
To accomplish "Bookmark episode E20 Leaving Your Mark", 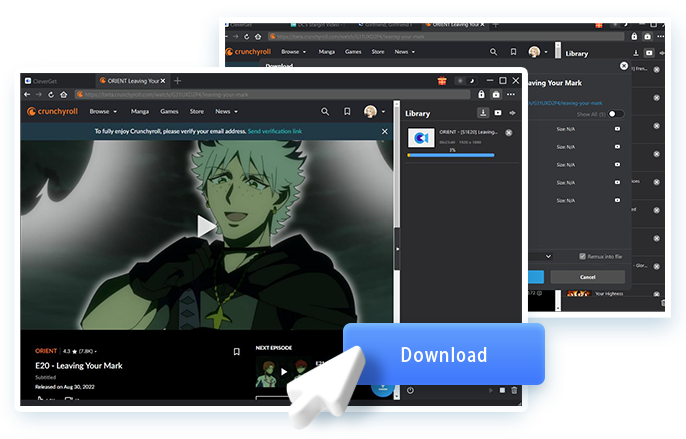I will pos(237,351).
